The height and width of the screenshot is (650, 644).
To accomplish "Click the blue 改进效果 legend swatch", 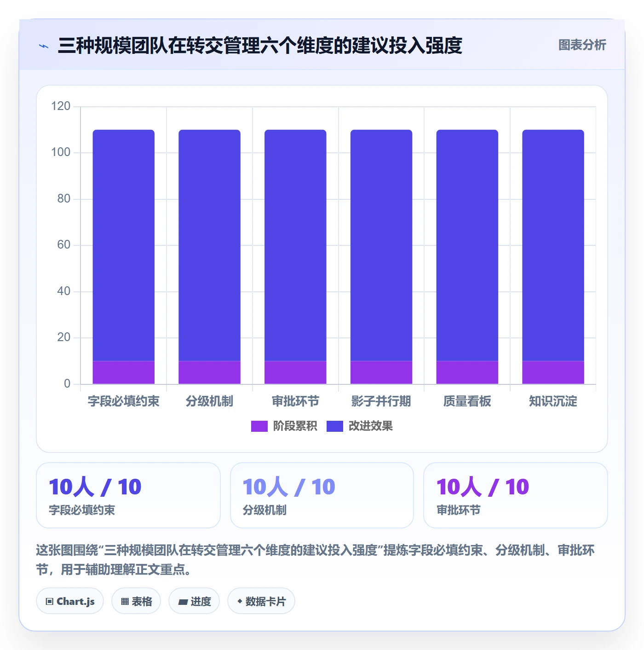I will (334, 426).
